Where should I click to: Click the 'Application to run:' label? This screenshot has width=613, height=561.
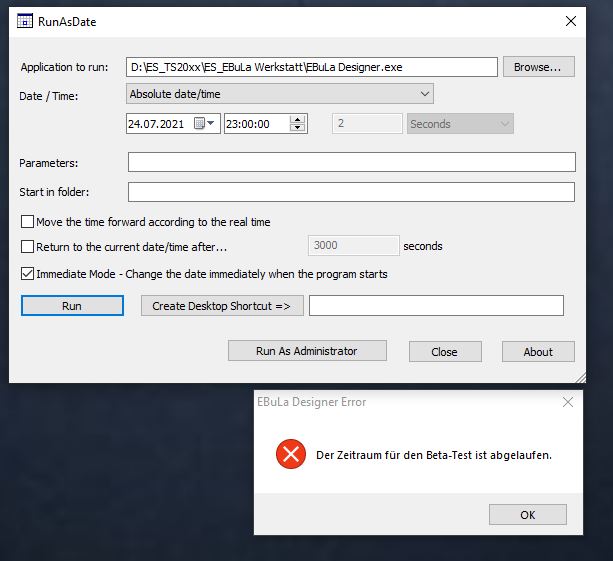(x=65, y=67)
